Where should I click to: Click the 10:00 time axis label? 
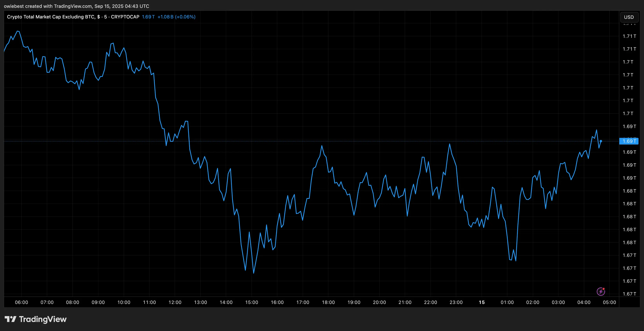click(124, 302)
